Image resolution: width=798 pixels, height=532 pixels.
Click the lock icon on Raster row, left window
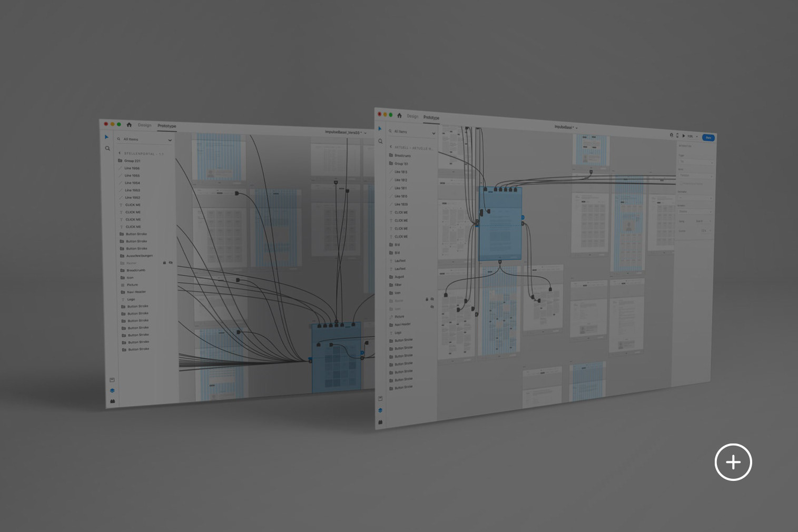164,262
